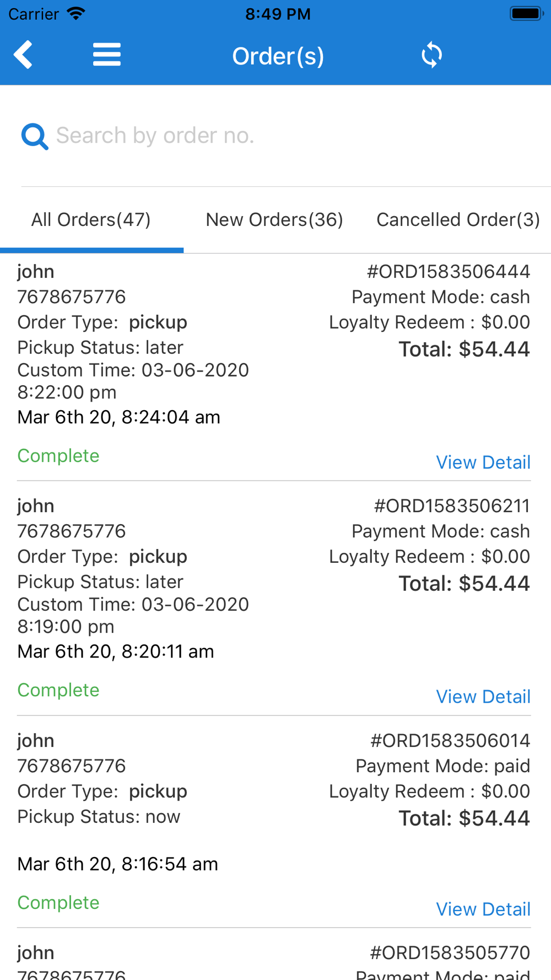
Task: View Detail of order #ORD1583506444
Action: pyautogui.click(x=483, y=462)
